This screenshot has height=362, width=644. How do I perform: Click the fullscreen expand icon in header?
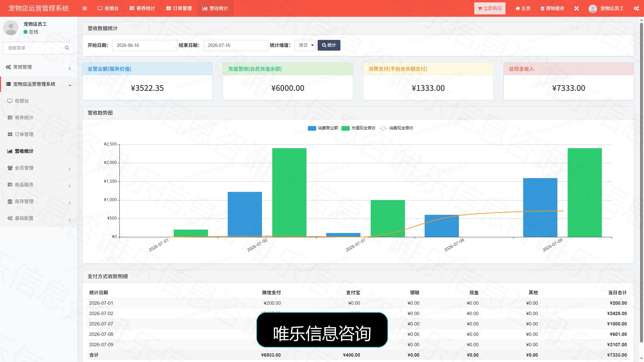pos(577,8)
